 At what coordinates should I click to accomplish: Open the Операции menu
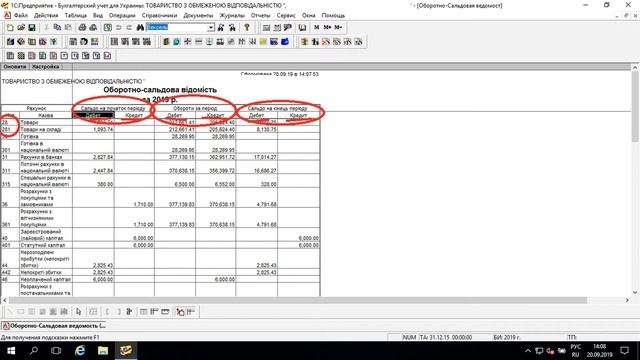click(x=122, y=16)
